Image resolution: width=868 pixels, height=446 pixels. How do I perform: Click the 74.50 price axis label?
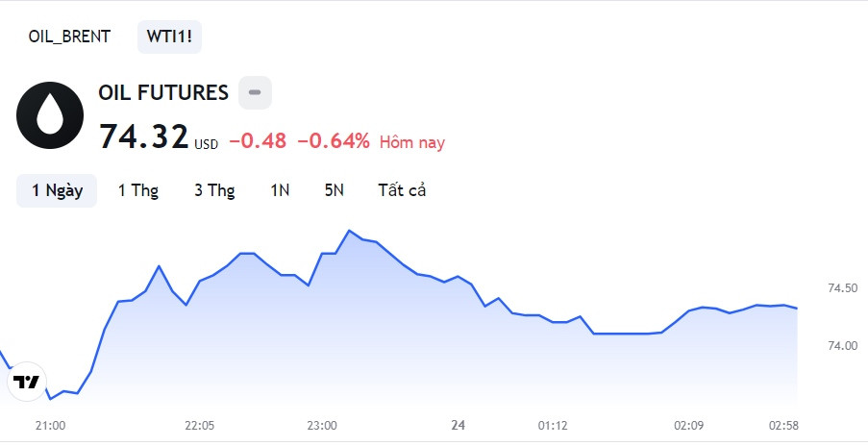click(842, 288)
